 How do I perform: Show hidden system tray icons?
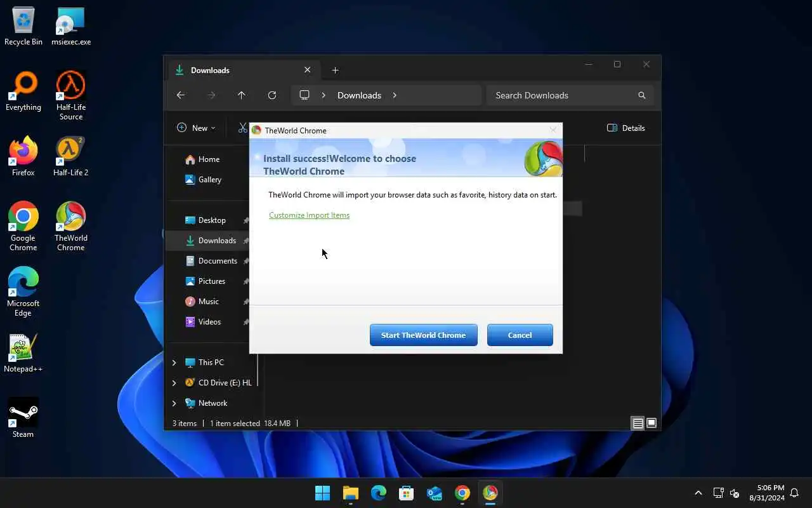point(698,493)
